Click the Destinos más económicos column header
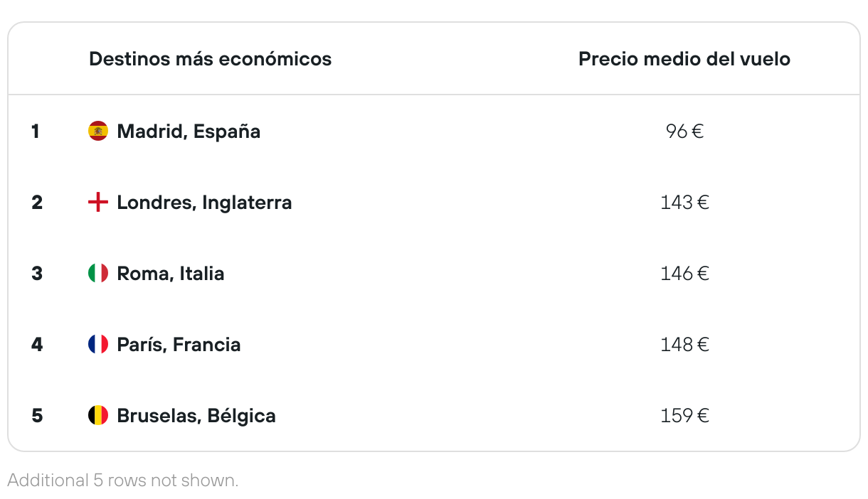This screenshot has height=499, width=868. coord(210,59)
